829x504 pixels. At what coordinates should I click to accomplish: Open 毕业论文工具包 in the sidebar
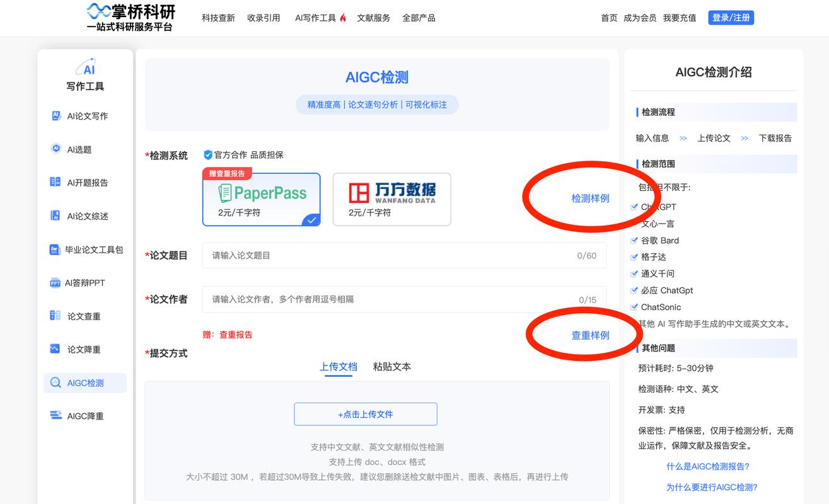[93, 249]
